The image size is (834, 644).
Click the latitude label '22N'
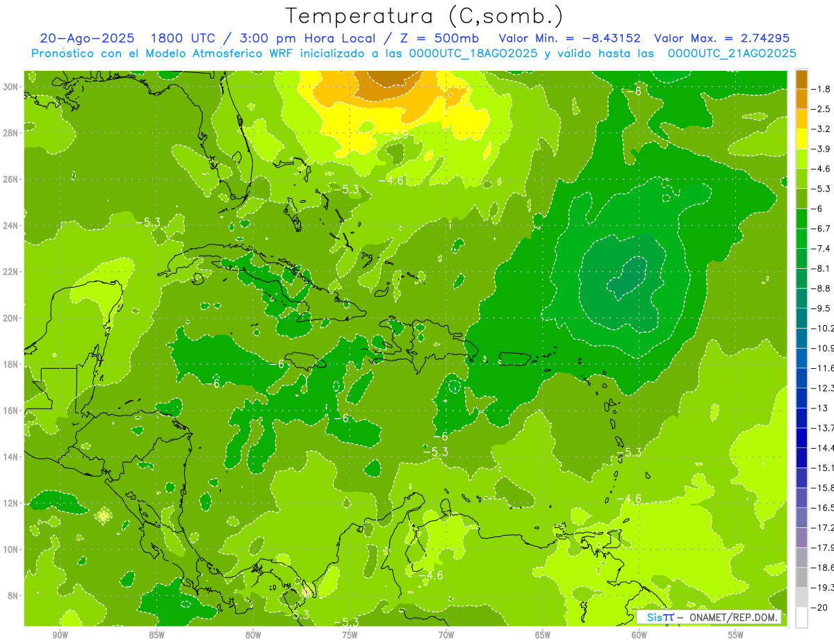click(10, 272)
